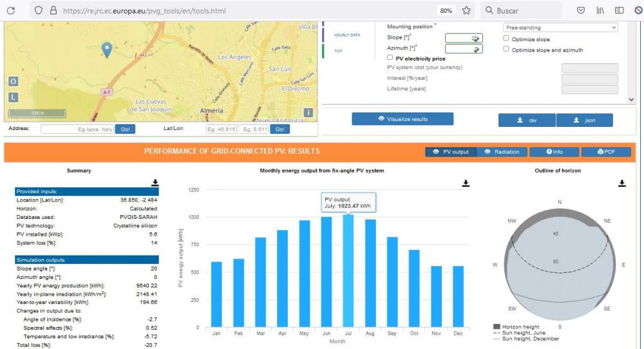Image resolution: width=644 pixels, height=349 pixels.
Task: Download results as csv
Action: 527,120
